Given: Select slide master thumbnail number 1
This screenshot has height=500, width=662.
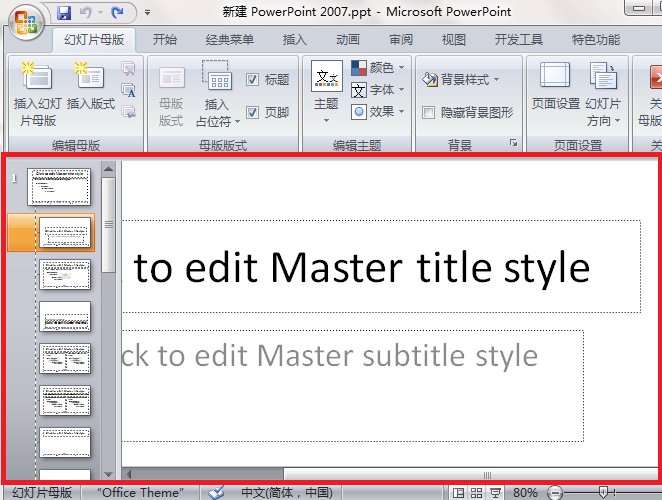Looking at the screenshot, I should 59,187.
